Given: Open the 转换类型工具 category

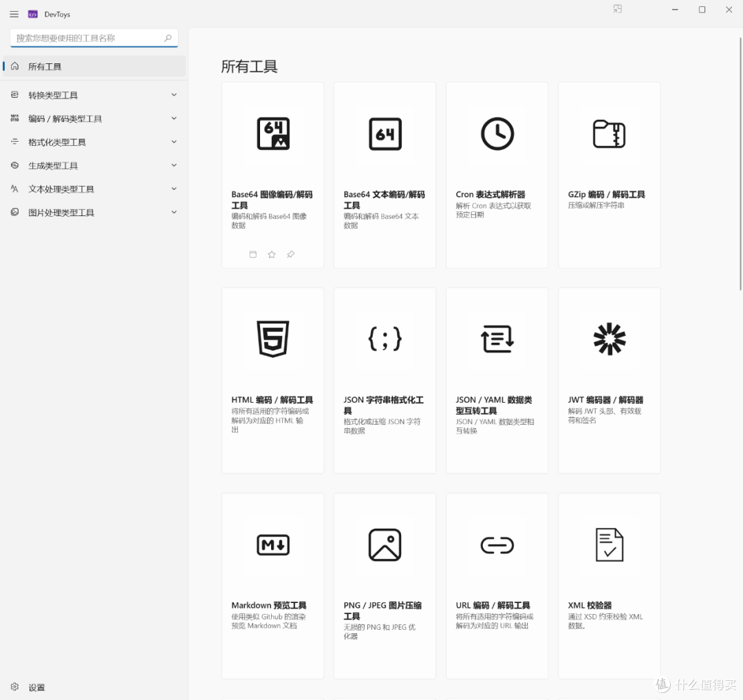Looking at the screenshot, I should [x=94, y=95].
